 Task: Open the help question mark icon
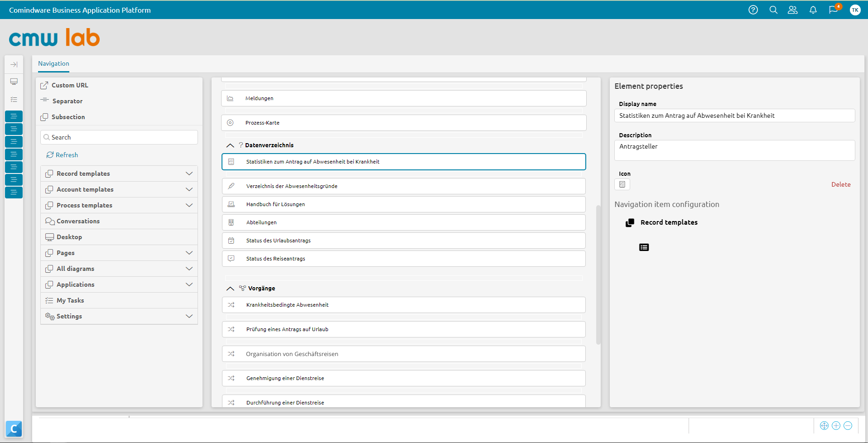click(x=753, y=10)
